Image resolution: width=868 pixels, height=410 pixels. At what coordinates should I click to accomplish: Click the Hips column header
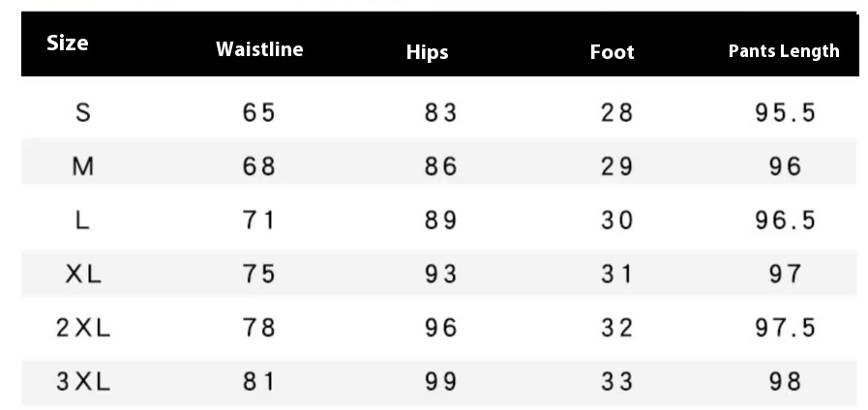pyautogui.click(x=428, y=52)
